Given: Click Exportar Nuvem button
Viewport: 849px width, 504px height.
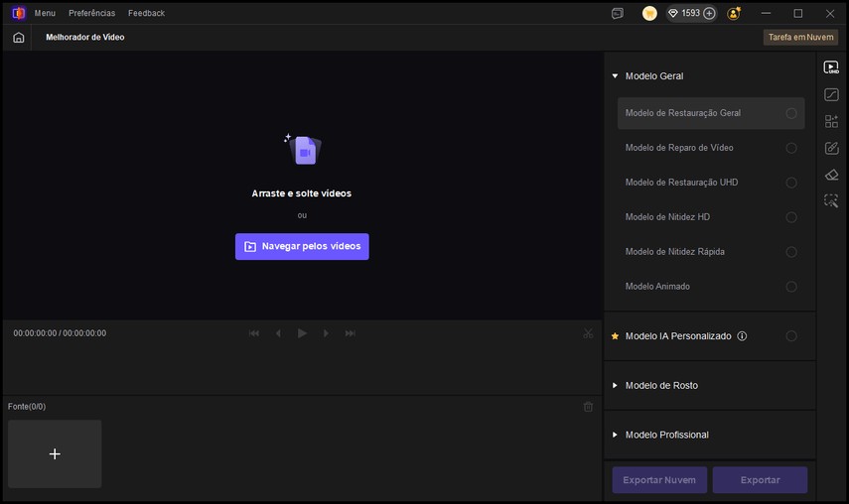Looking at the screenshot, I should pyautogui.click(x=659, y=480).
